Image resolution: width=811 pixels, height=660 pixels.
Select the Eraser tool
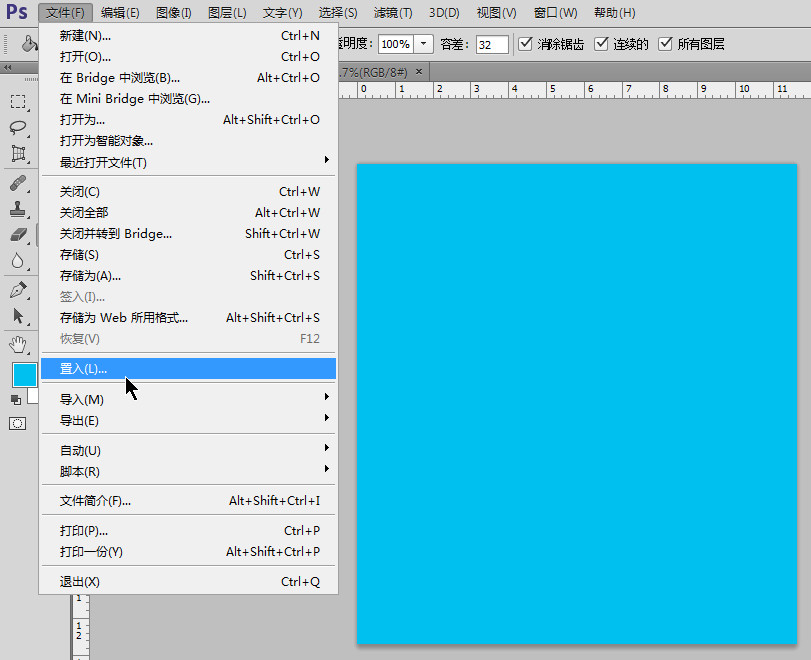(x=18, y=235)
